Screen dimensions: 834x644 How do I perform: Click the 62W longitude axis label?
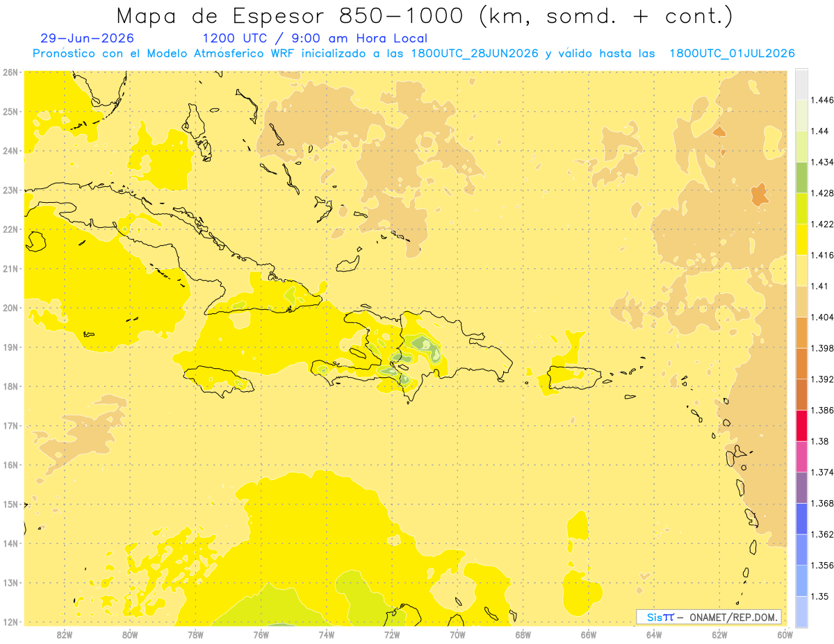(719, 634)
